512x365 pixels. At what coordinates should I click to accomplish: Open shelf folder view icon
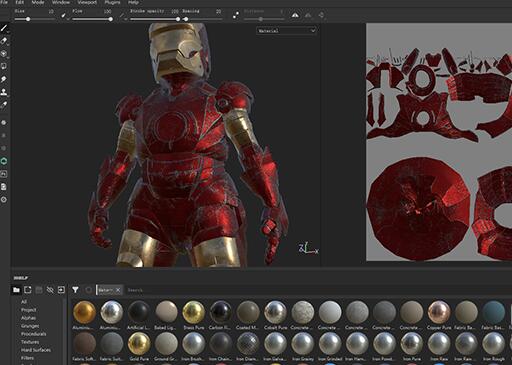(x=16, y=290)
